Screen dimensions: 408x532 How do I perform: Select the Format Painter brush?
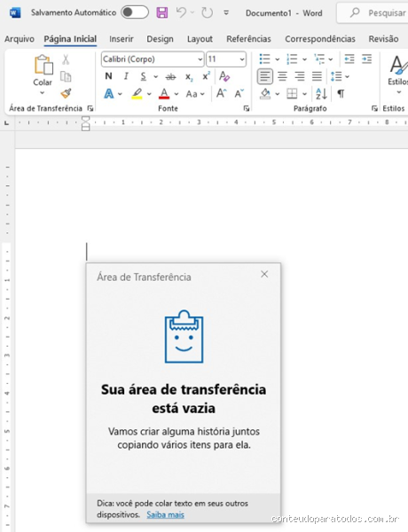[66, 93]
